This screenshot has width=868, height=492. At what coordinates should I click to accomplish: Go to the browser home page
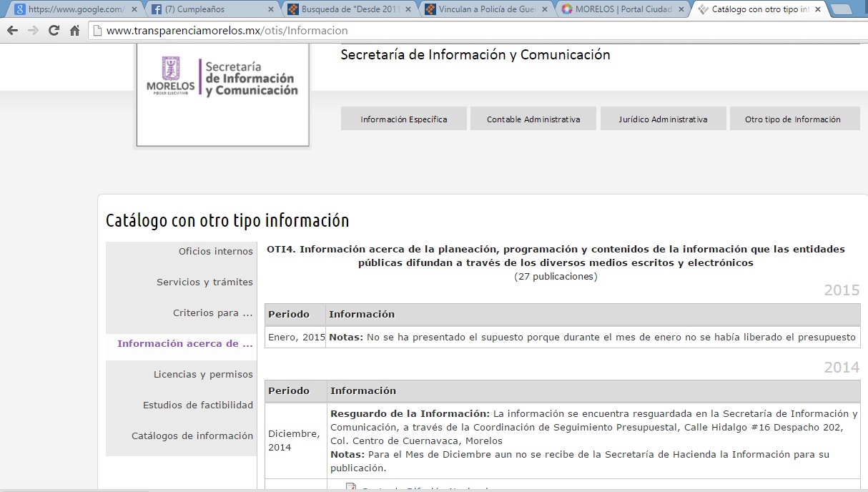click(74, 31)
